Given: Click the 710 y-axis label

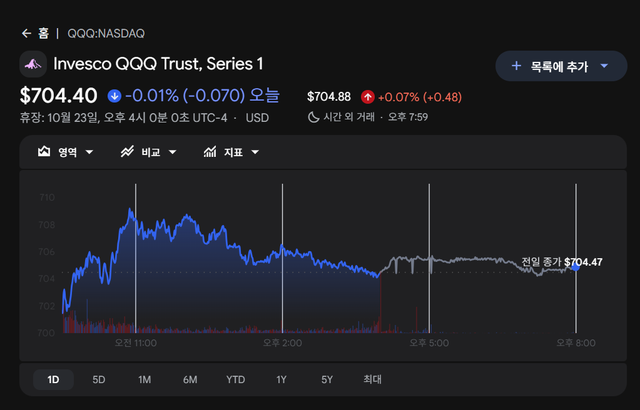Looking at the screenshot, I should click(x=47, y=197).
